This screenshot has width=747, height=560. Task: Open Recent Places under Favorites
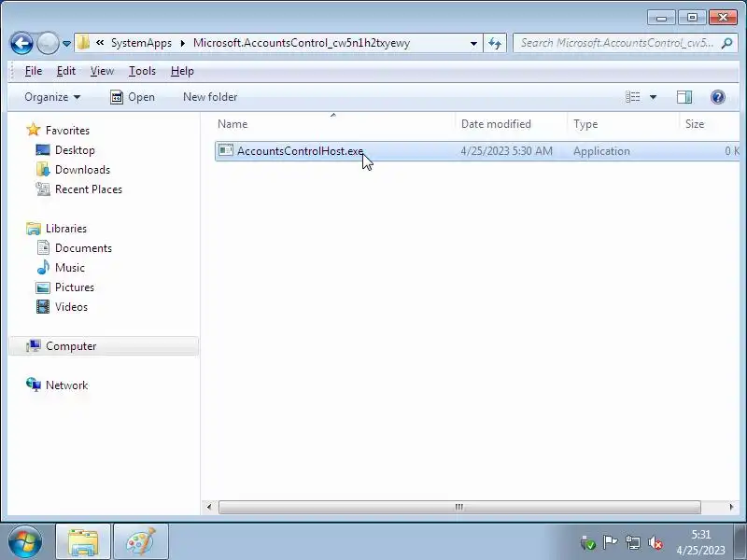point(79,189)
